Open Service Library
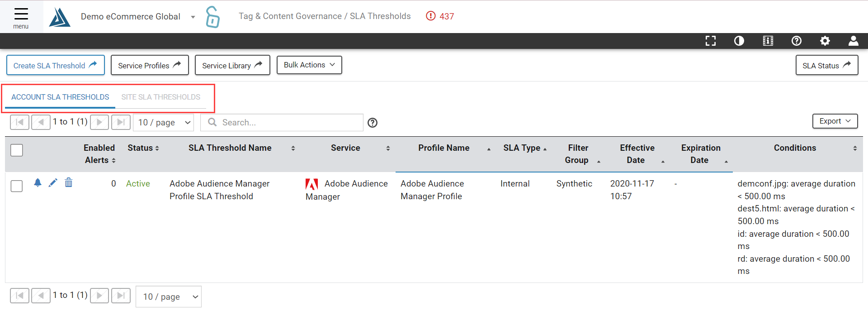 pyautogui.click(x=232, y=65)
